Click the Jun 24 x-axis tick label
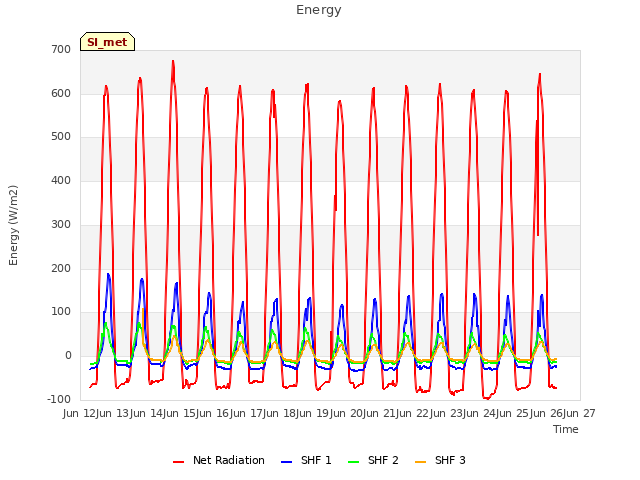The image size is (640, 480). tap(480, 413)
